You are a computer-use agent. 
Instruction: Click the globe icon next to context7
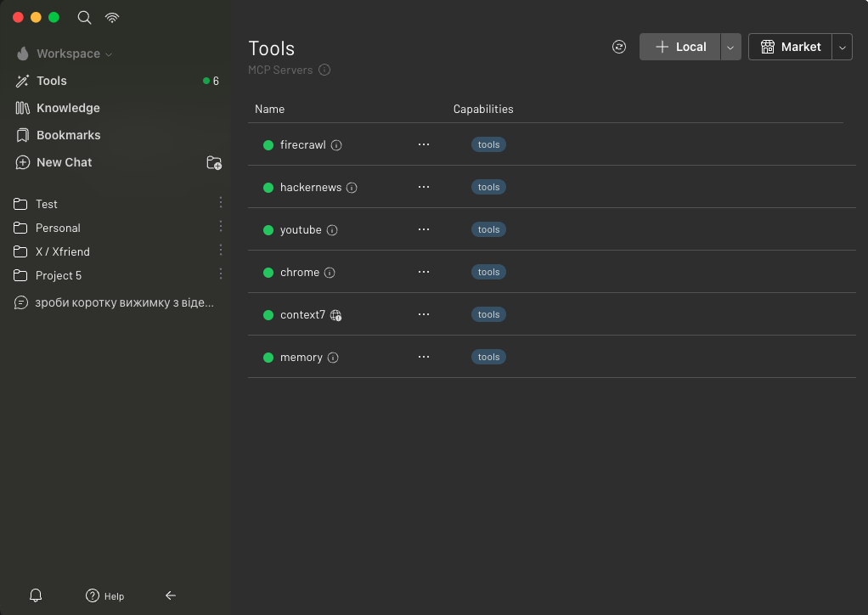click(x=336, y=315)
